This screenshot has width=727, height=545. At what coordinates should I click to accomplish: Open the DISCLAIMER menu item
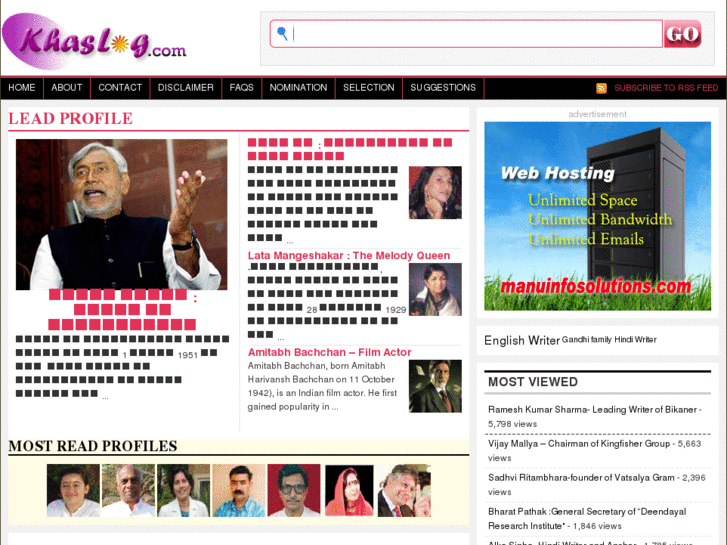click(x=185, y=88)
